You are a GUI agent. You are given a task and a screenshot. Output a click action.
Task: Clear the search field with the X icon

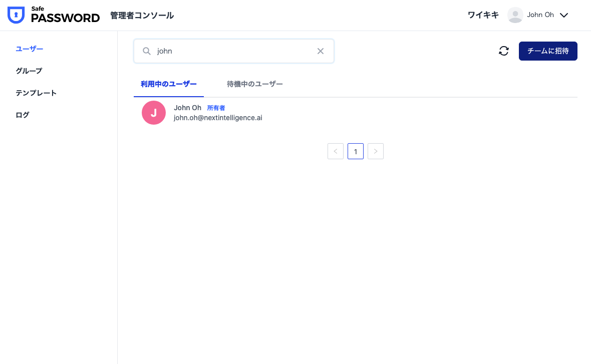coord(321,51)
